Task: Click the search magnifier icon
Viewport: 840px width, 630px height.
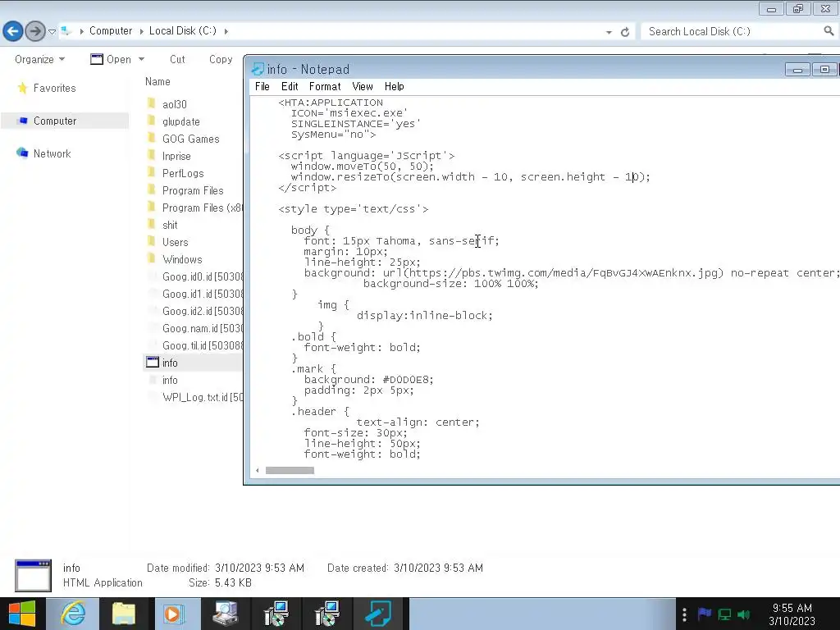Action: [829, 31]
